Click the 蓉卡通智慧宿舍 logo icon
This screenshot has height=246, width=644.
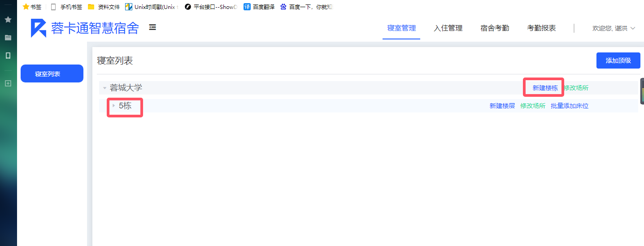38,28
